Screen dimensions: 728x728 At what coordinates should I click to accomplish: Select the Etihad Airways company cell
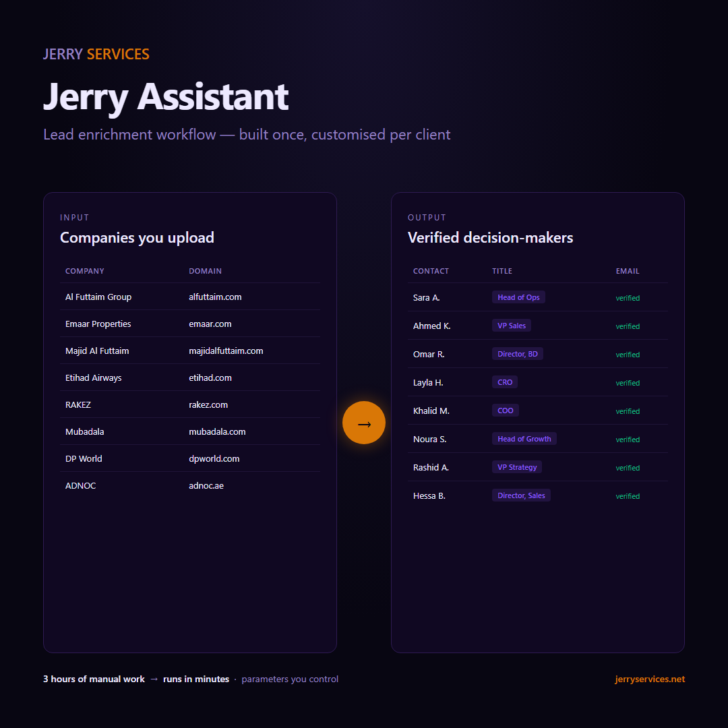pyautogui.click(x=93, y=377)
